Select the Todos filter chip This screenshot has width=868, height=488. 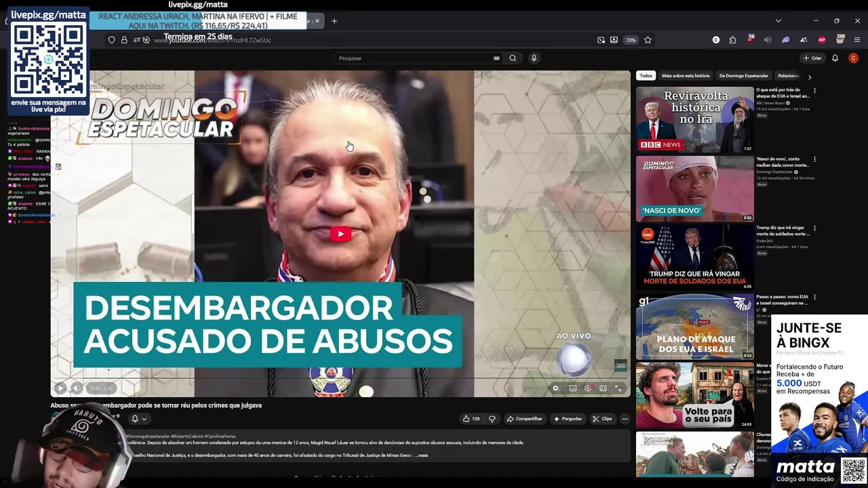pos(646,76)
